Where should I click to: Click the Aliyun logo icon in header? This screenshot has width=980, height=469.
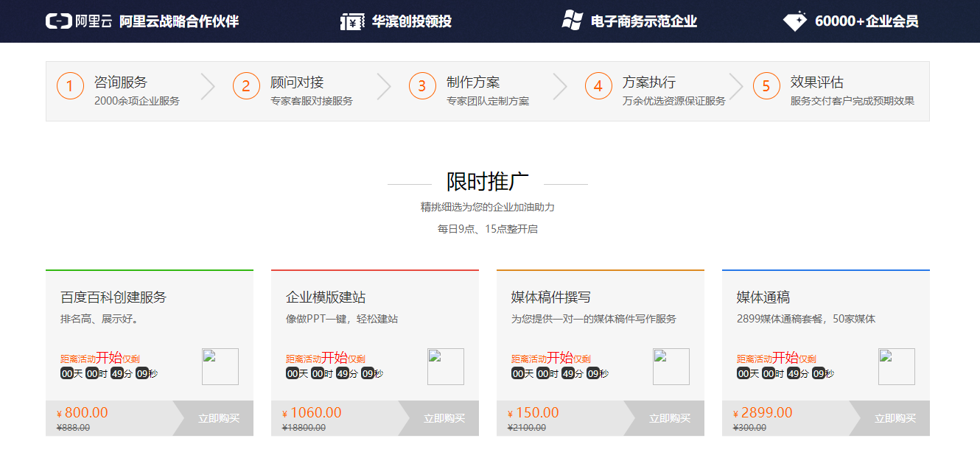pos(59,21)
